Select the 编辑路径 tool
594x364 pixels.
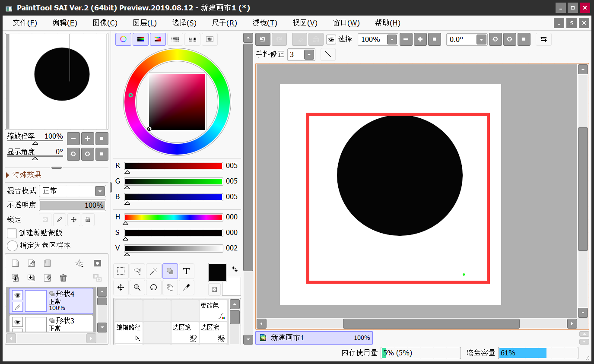(129, 333)
